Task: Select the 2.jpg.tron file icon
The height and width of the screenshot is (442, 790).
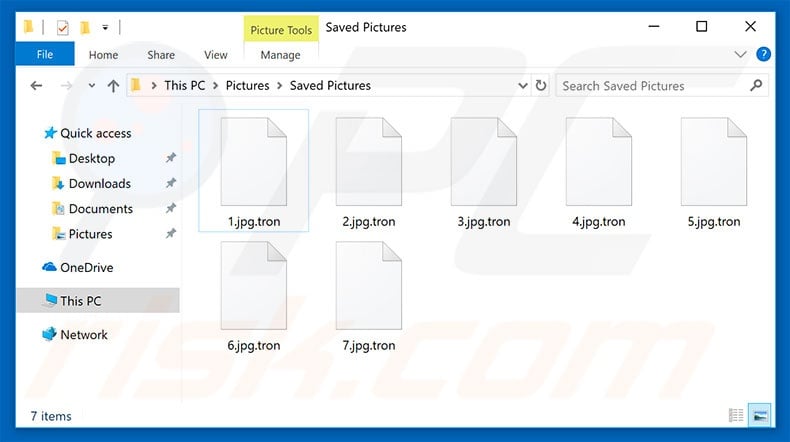Action: coord(369,161)
